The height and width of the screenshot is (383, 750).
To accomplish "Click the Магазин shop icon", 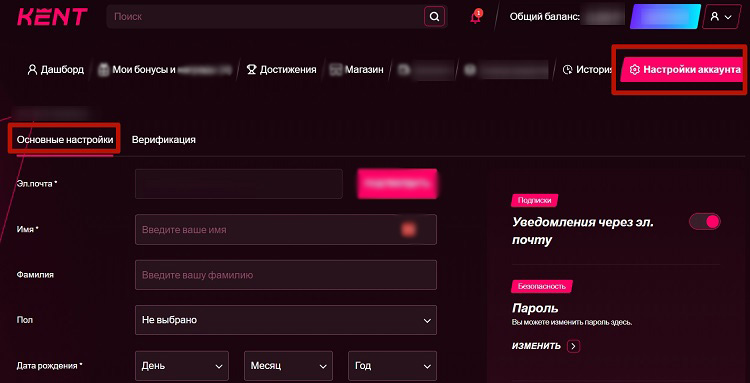I will point(336,70).
